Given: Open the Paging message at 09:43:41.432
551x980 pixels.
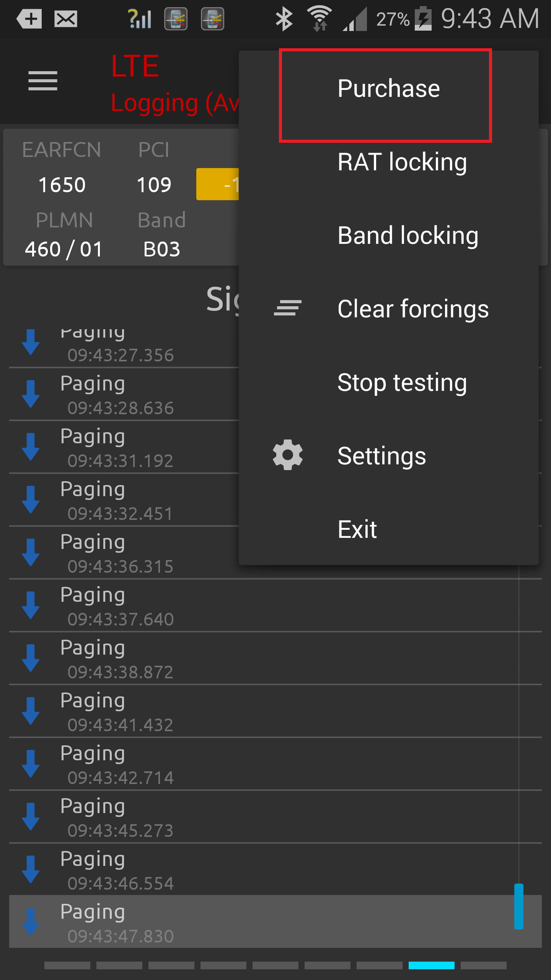Looking at the screenshot, I should pyautogui.click(x=275, y=711).
